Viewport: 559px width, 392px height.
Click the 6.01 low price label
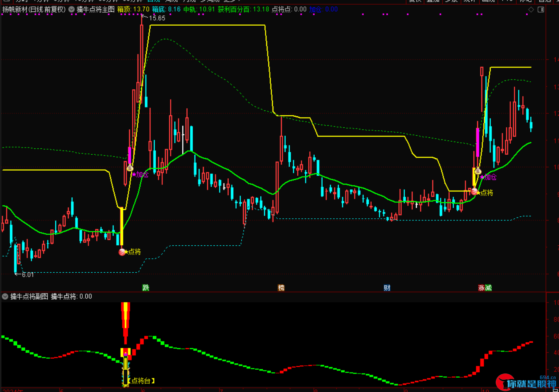[28, 275]
